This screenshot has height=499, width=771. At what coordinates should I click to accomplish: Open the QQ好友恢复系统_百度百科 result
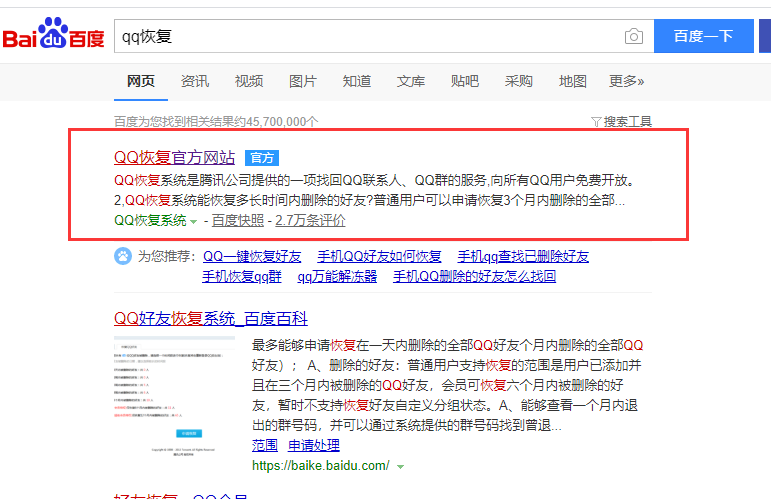tap(211, 319)
